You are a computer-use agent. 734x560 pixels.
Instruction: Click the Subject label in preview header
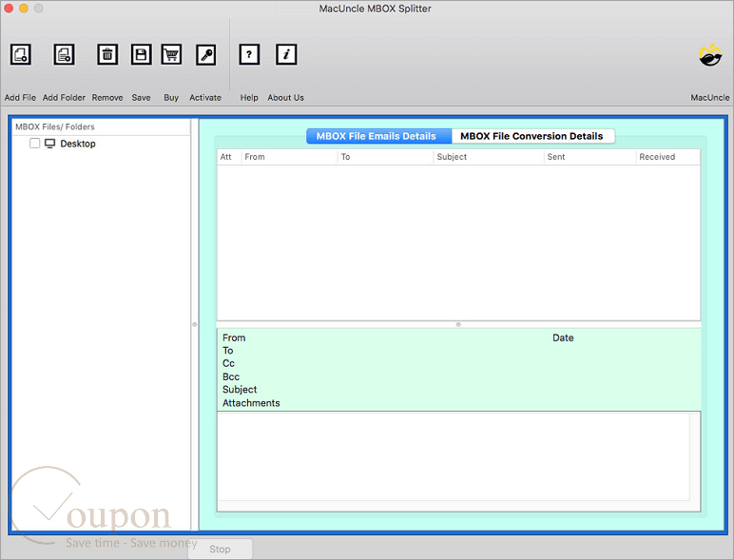[x=240, y=390]
